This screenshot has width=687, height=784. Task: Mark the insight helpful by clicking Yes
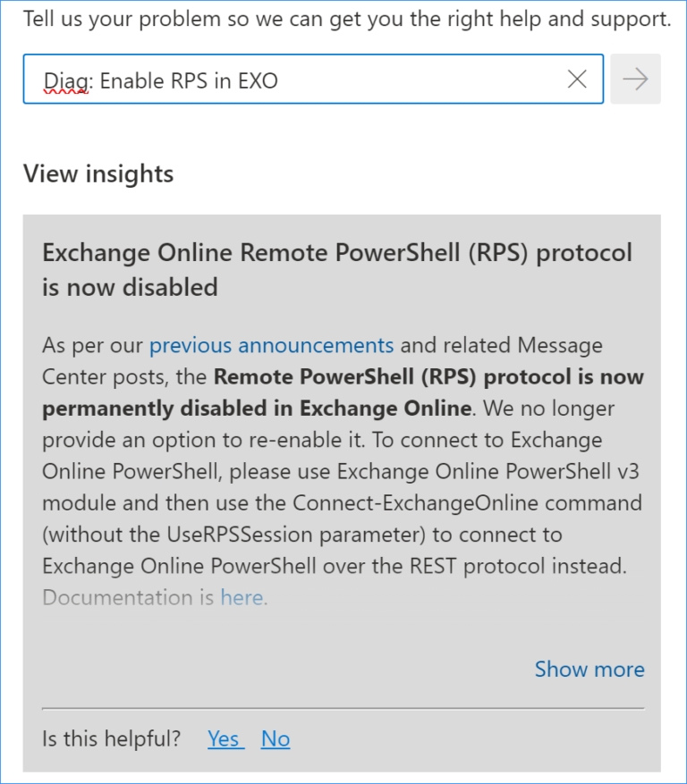coord(225,738)
